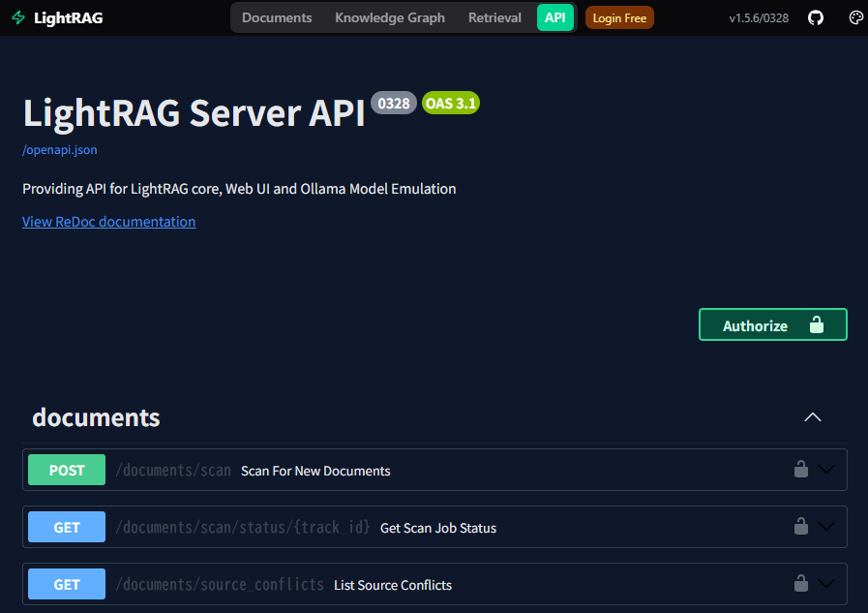The width and height of the screenshot is (868, 613).
Task: Switch to the Retrieval tab
Action: [x=494, y=17]
